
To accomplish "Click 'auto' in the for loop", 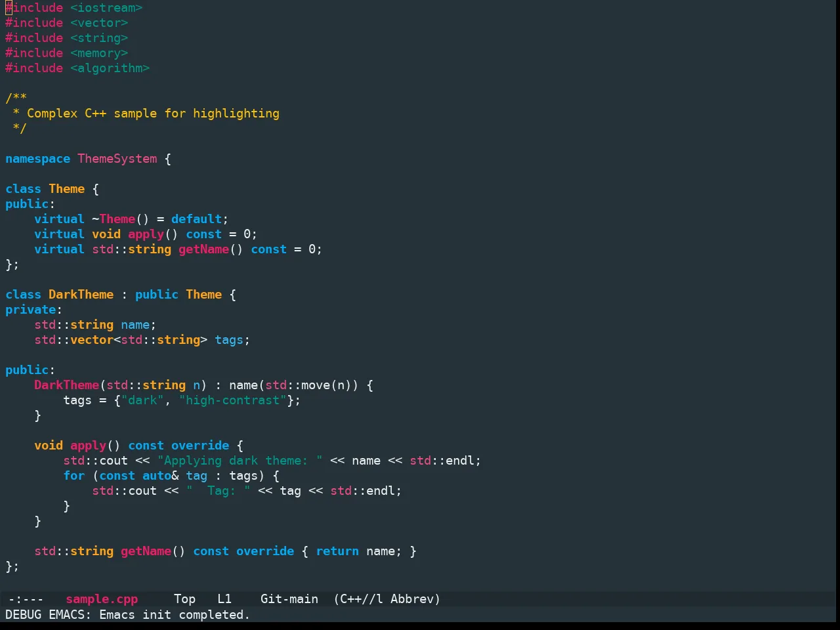I will (157, 476).
